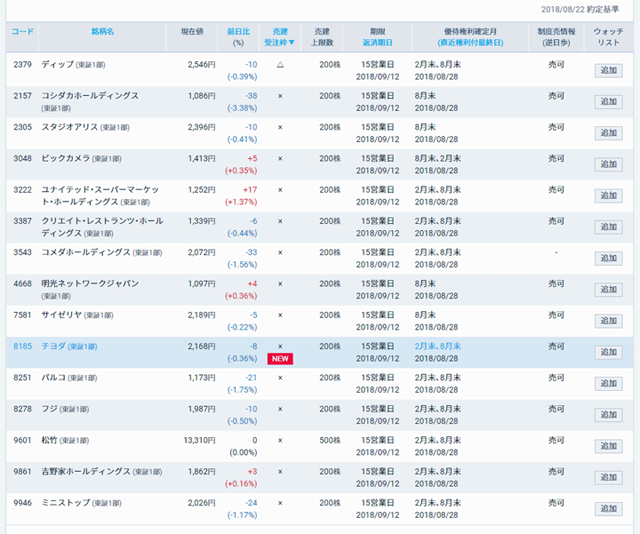Add コメダホールディングス to watchlist
The width and height of the screenshot is (640, 534).
tap(608, 258)
